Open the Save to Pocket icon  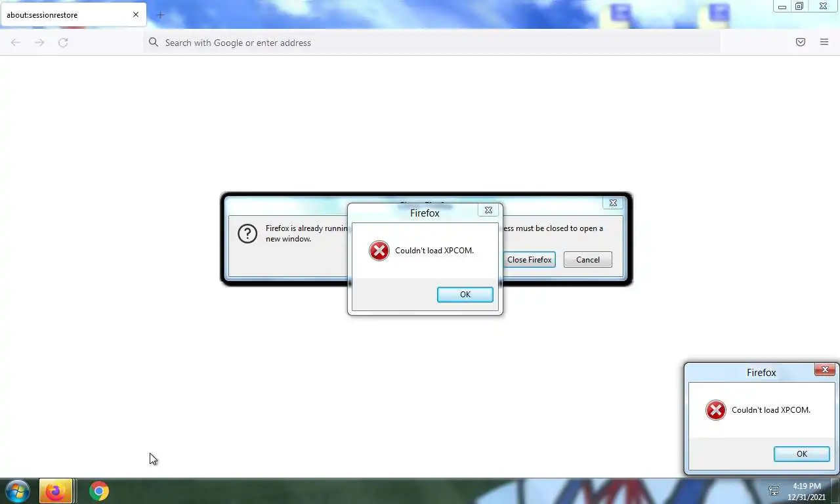pos(801,43)
